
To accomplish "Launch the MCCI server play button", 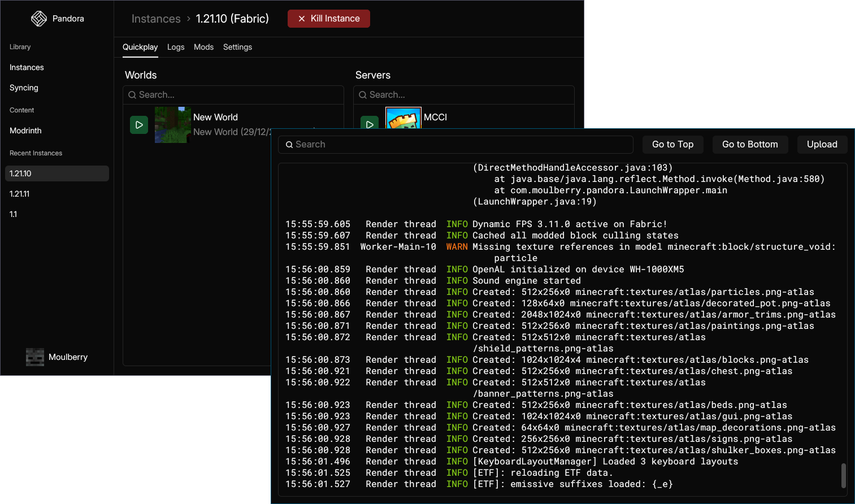I will (x=370, y=123).
